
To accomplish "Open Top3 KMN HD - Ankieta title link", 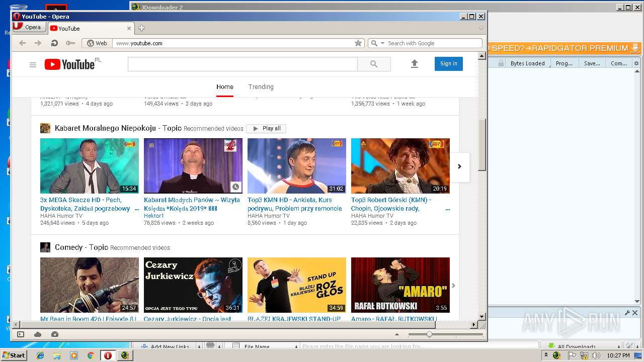I will (295, 204).
